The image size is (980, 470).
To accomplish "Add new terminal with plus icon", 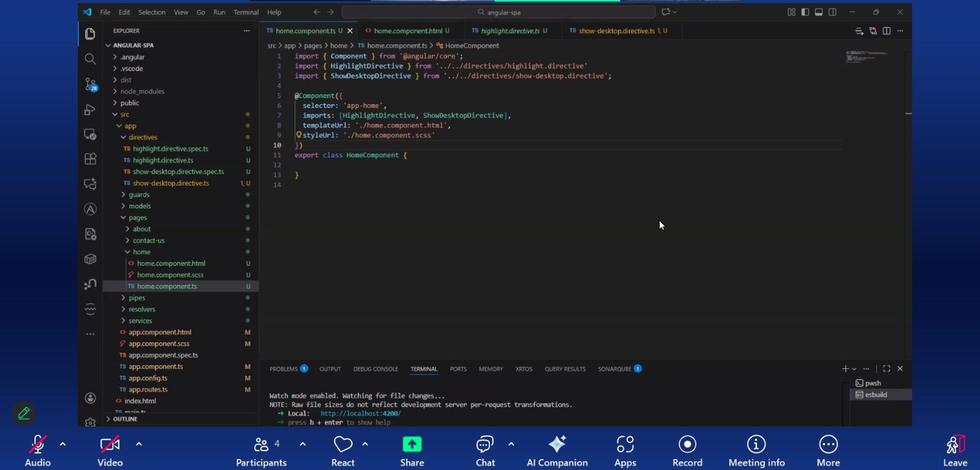I will coord(845,369).
